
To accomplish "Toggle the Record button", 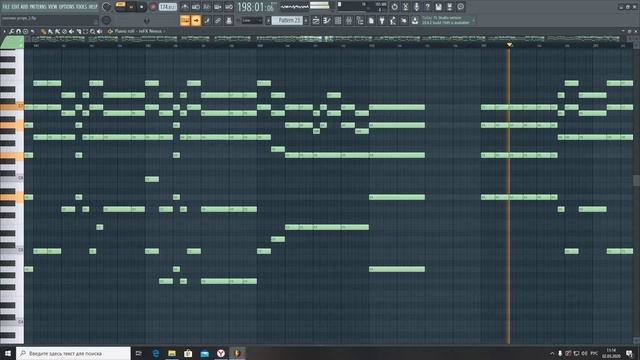I will coord(153,7).
